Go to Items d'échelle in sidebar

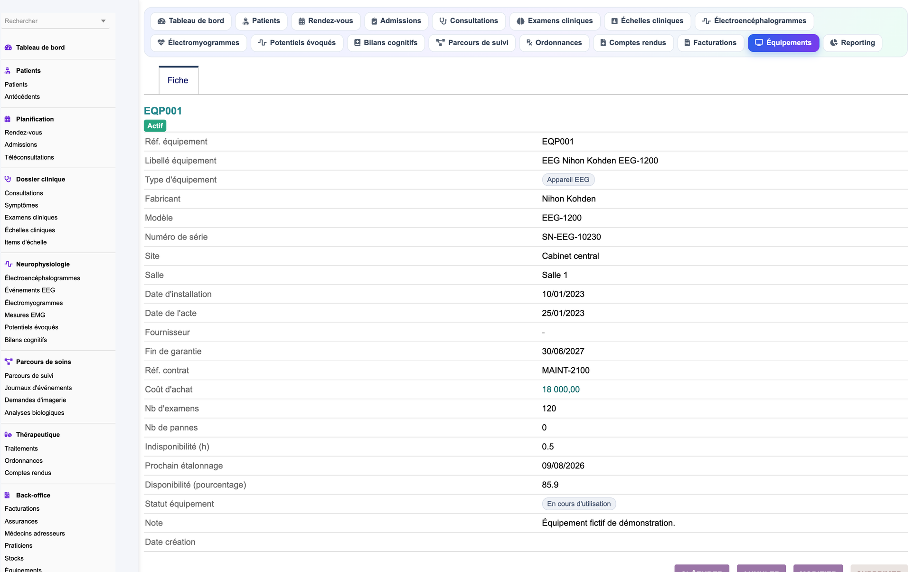coord(26,242)
